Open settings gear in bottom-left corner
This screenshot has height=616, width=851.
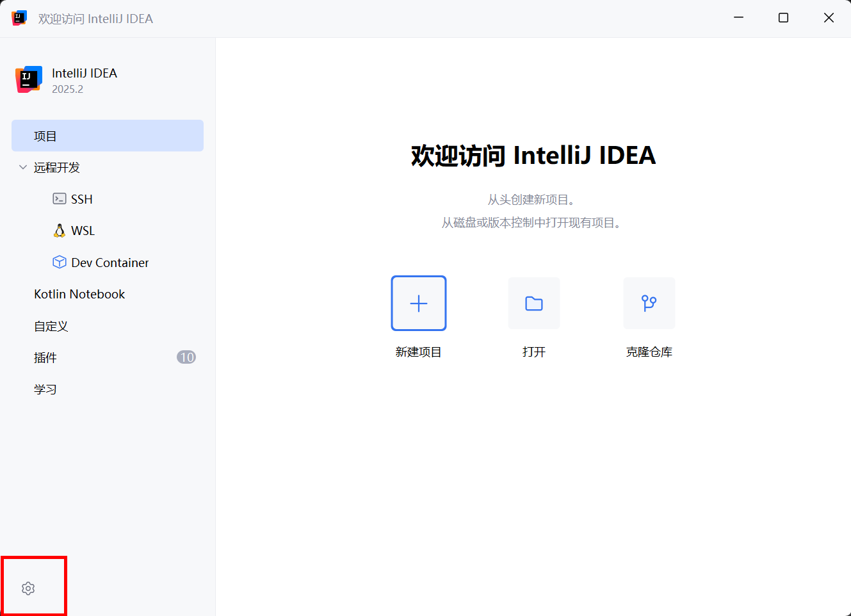[28, 588]
